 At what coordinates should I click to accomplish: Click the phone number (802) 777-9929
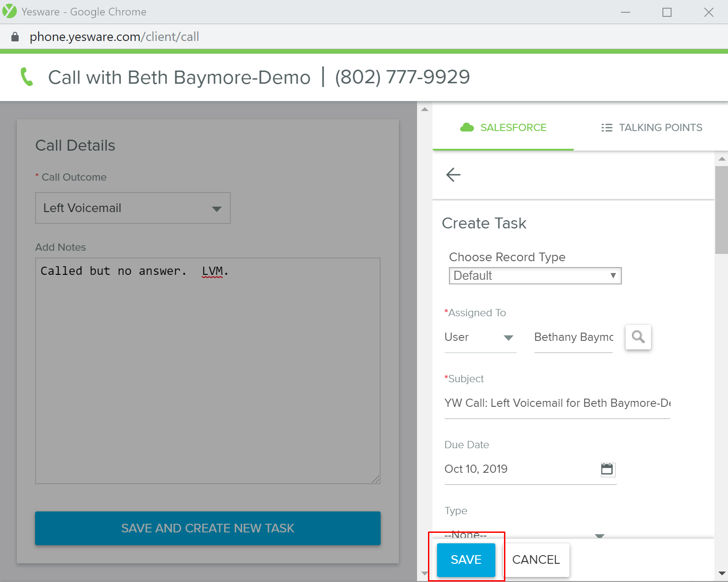click(x=402, y=77)
